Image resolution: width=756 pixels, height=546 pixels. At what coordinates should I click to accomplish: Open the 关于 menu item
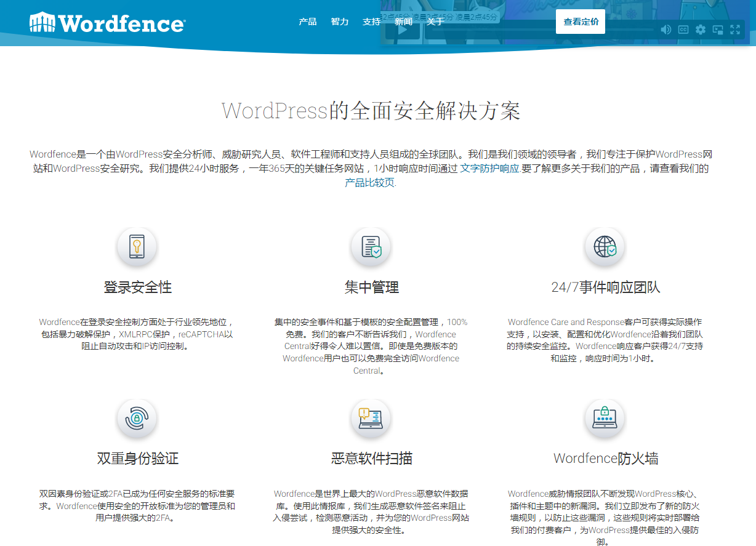435,22
